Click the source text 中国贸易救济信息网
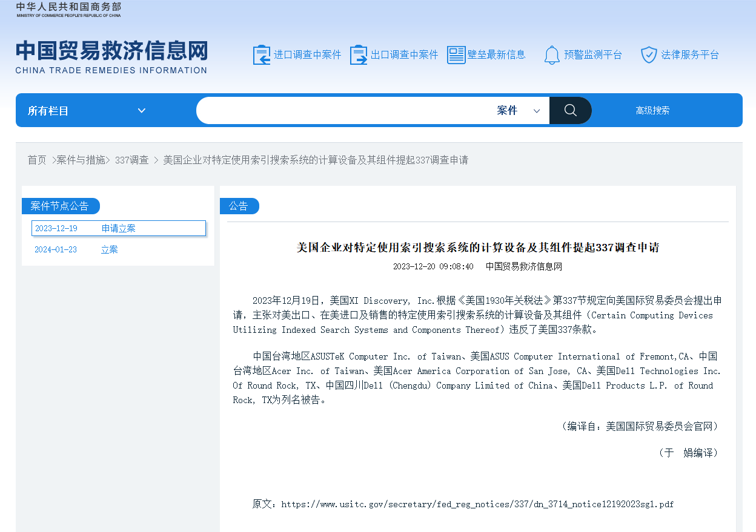The image size is (756, 532). click(x=524, y=266)
